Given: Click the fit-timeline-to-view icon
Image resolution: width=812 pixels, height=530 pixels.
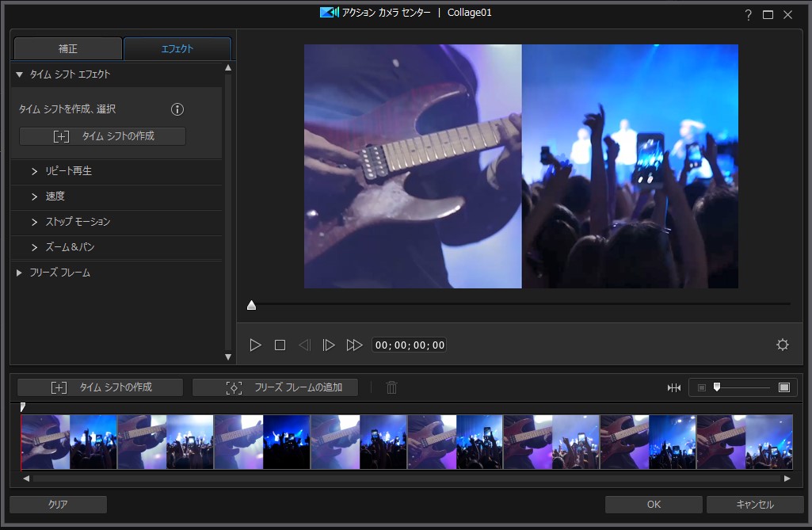Looking at the screenshot, I should (674, 387).
